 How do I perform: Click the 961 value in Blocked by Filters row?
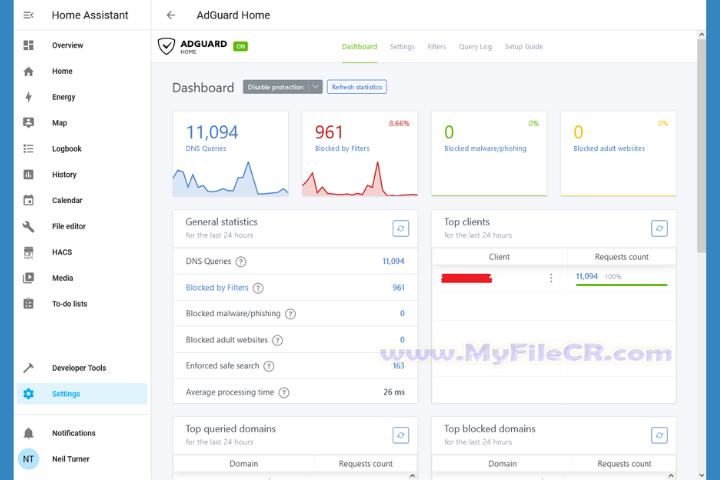pos(399,288)
